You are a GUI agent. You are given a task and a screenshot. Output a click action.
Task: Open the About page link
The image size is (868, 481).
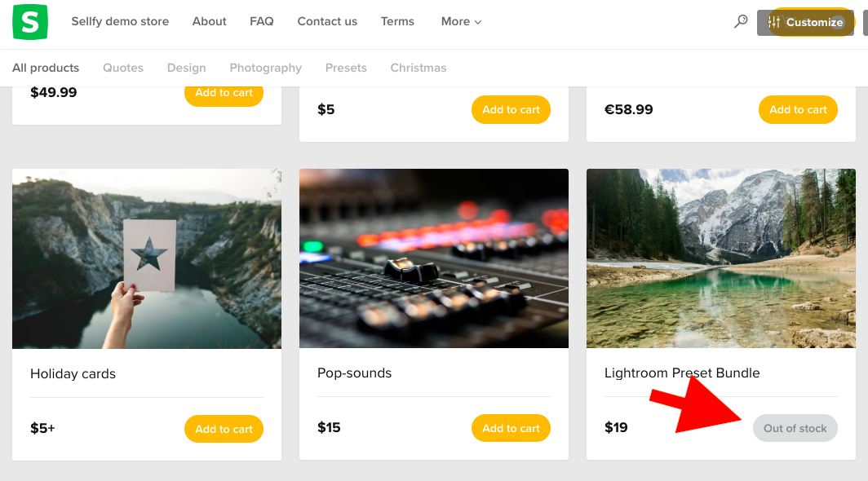pyautogui.click(x=209, y=21)
